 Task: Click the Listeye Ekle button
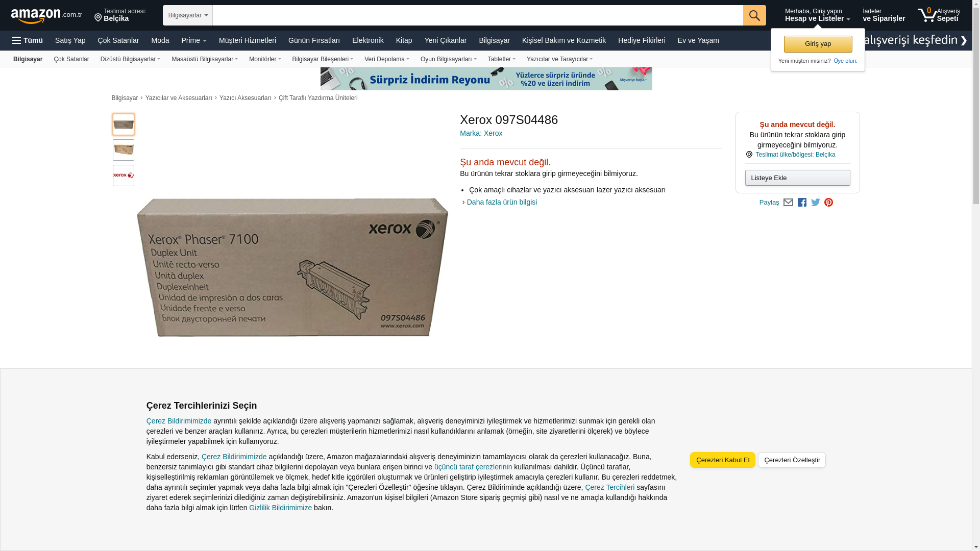pos(797,178)
